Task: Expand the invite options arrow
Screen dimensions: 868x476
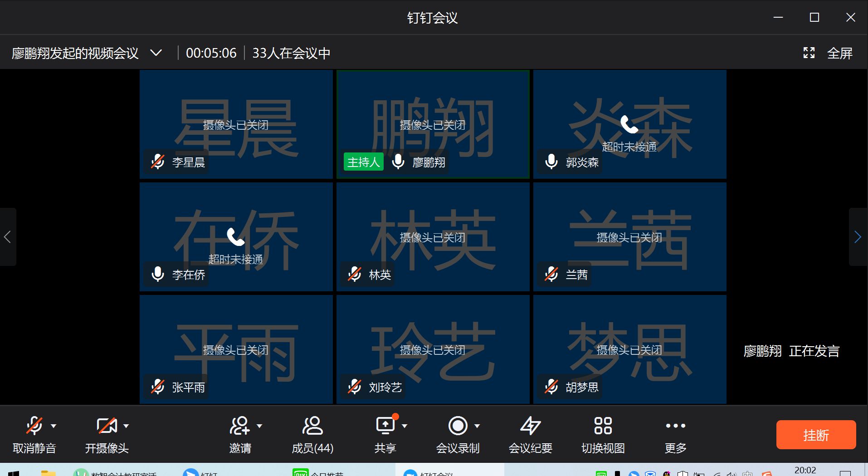Action: 259,426
